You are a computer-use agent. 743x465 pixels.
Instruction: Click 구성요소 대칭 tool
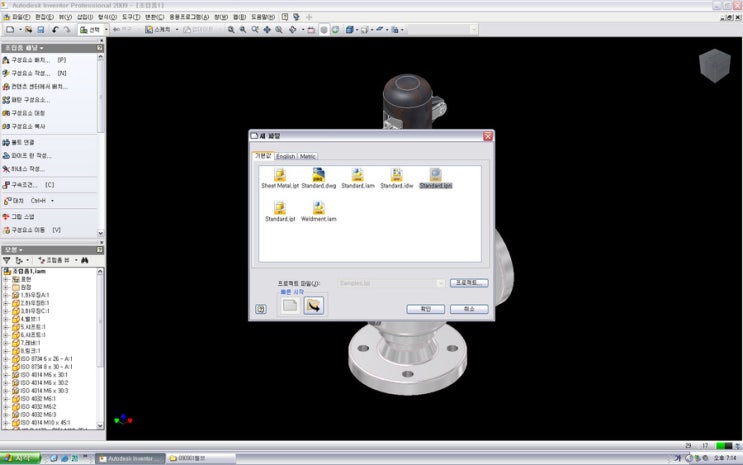pos(24,113)
